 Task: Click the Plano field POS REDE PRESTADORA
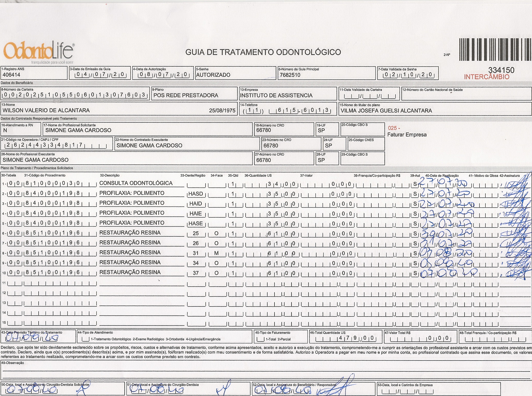click(x=186, y=95)
